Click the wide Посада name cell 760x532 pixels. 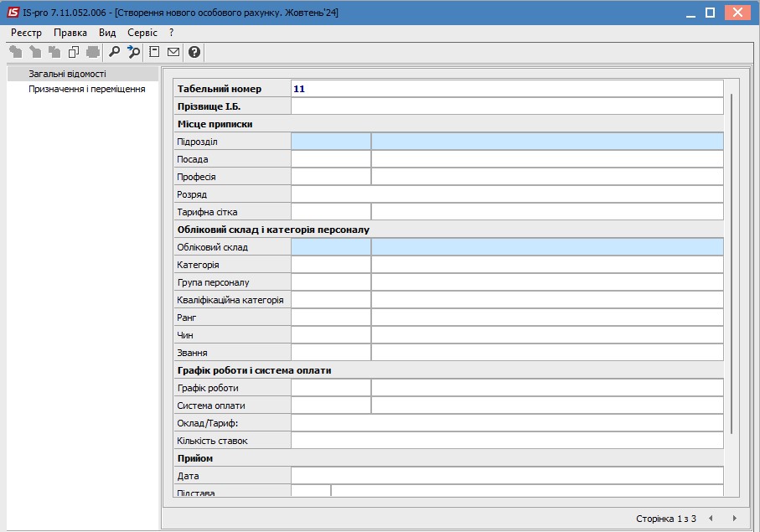(x=547, y=159)
